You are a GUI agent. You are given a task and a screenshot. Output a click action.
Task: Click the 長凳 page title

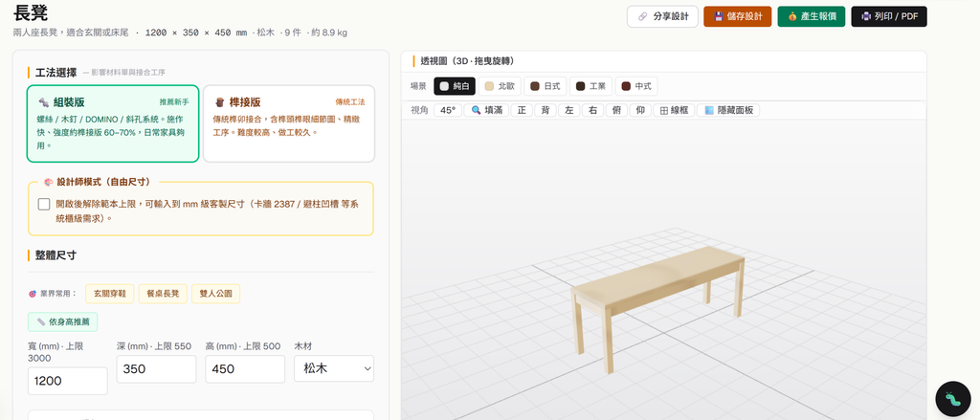click(x=30, y=12)
